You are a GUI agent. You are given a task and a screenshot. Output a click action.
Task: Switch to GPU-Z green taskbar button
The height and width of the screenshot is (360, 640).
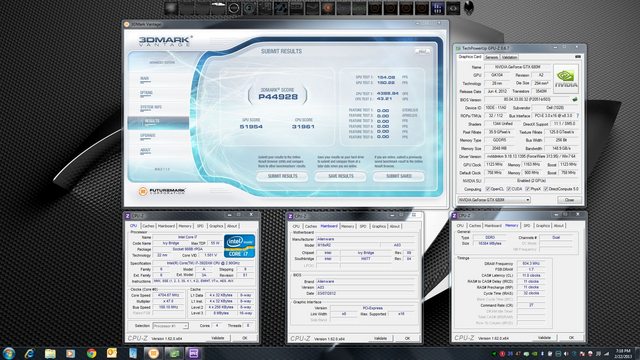click(x=174, y=353)
